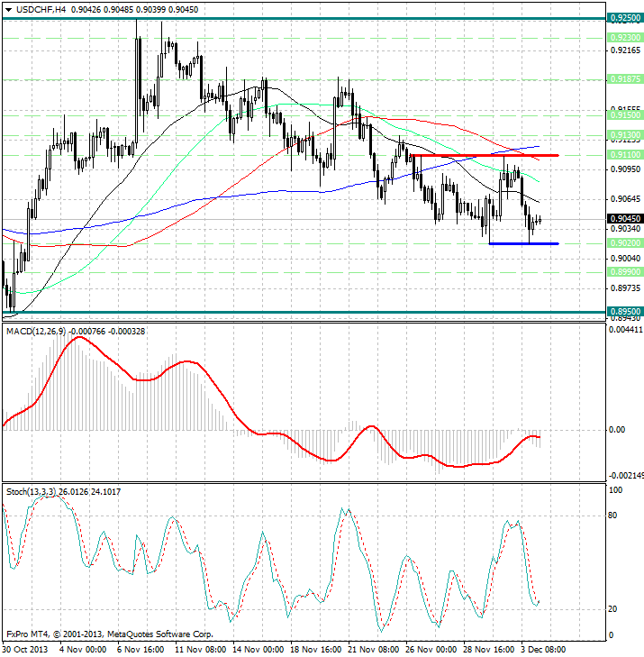
Task: Click the 18 Nov 16:00 time label
Action: pyautogui.click(x=316, y=650)
